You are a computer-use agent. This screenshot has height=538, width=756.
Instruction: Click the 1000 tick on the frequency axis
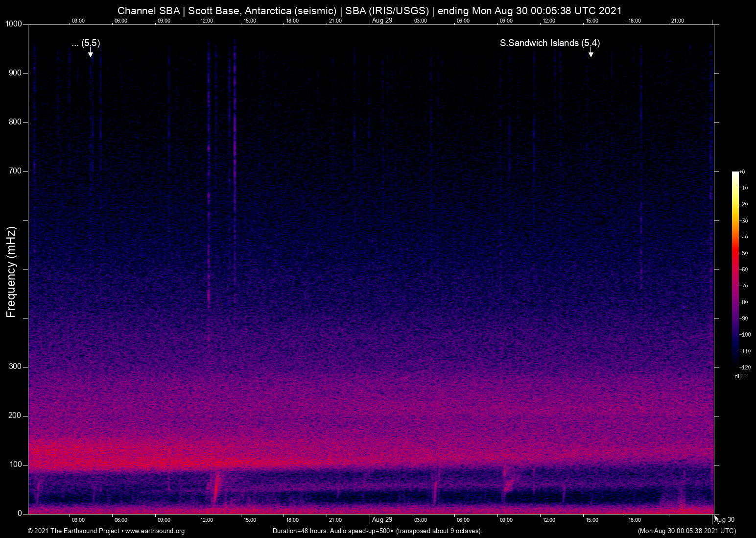(13, 24)
